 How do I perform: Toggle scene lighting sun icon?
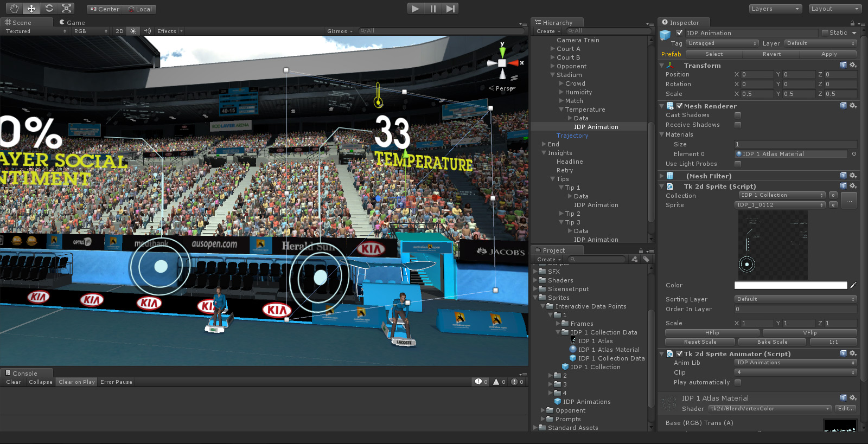point(133,31)
